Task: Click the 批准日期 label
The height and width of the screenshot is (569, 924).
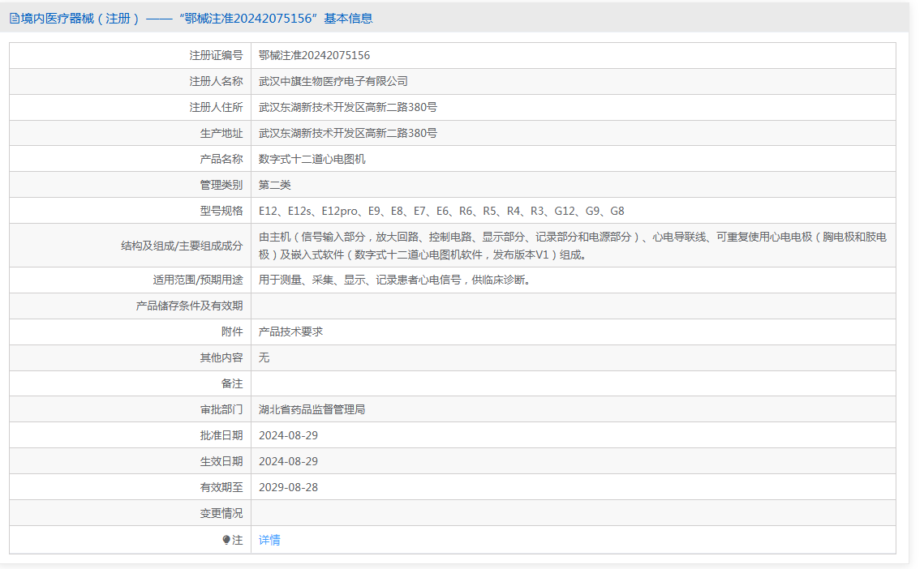Action: click(x=221, y=435)
